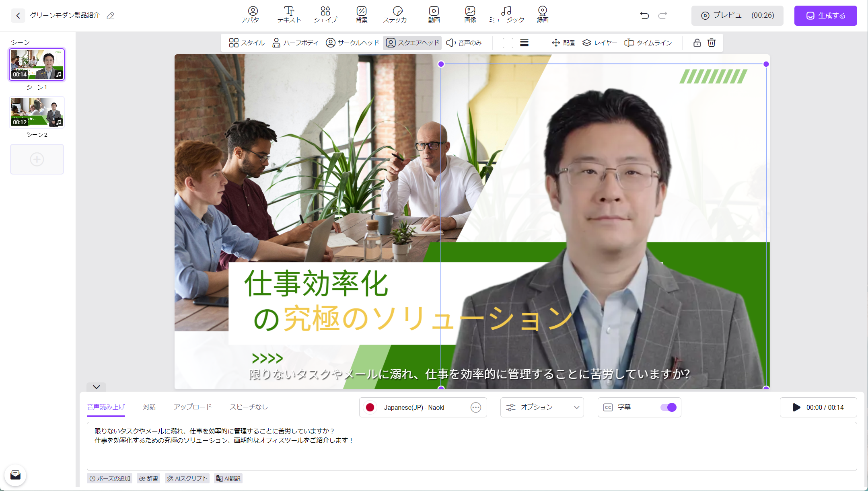Click the 生成する button
This screenshot has height=491, width=868.
click(x=825, y=15)
